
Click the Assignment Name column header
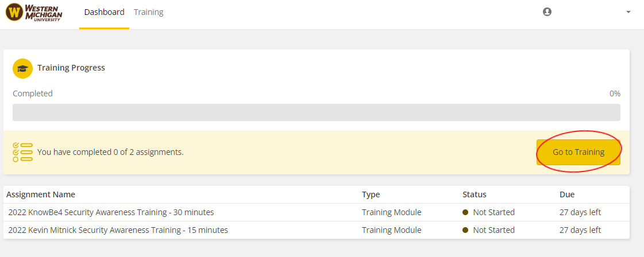point(41,194)
